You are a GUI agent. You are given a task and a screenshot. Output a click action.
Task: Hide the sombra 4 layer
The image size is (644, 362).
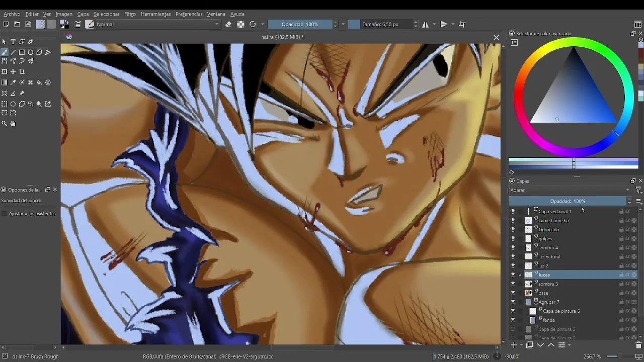click(513, 248)
